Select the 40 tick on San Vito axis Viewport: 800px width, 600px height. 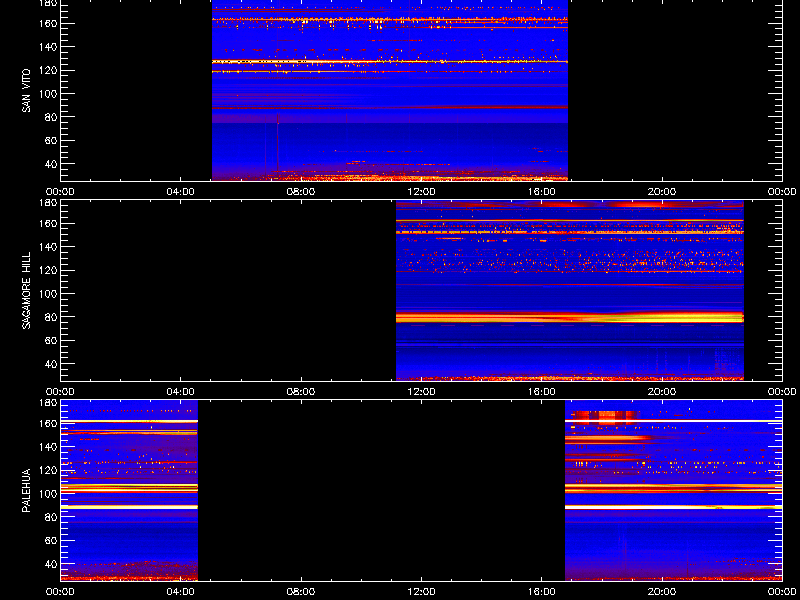[51, 164]
